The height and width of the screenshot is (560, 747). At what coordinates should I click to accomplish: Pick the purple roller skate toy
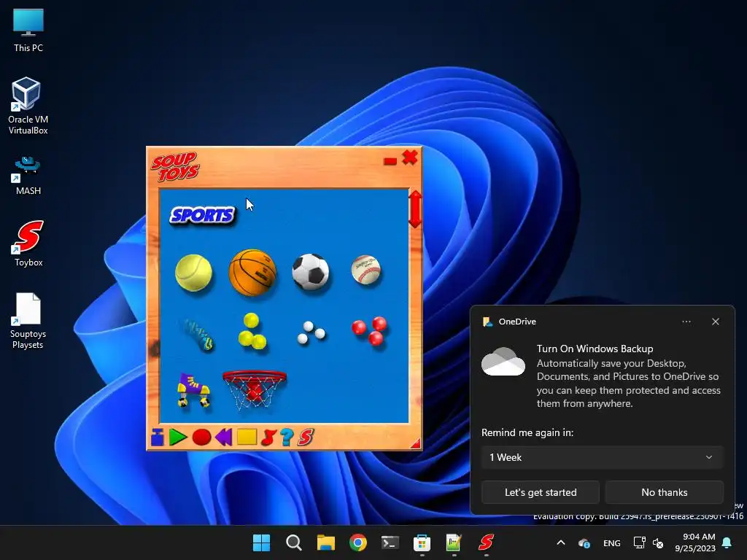193,389
